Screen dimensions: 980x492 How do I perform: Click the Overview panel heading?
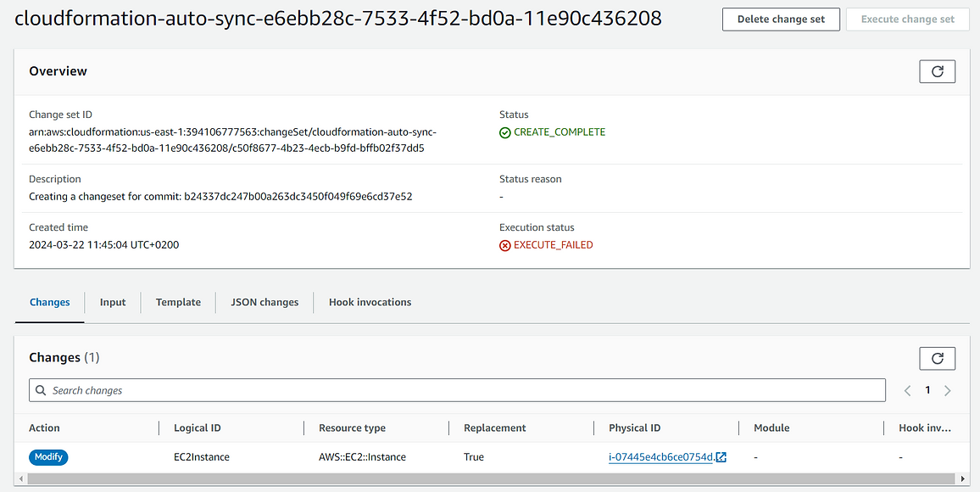click(x=58, y=71)
